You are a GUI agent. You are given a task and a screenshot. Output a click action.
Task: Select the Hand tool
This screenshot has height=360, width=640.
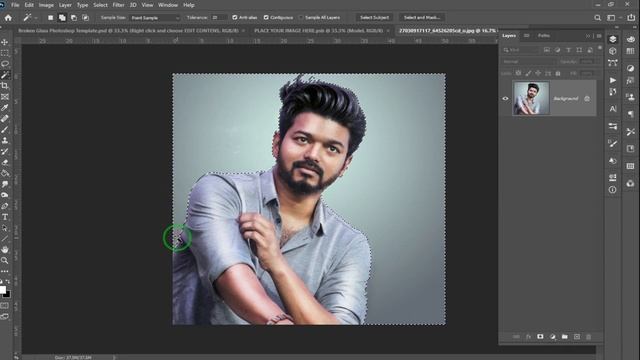tap(5, 249)
